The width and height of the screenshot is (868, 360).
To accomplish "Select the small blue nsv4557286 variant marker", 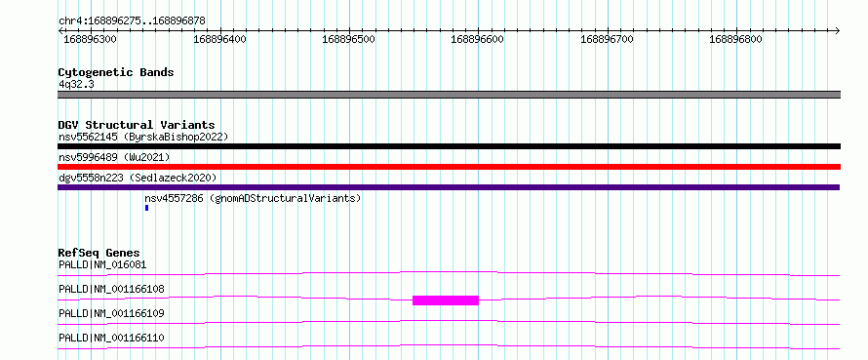I will click(x=146, y=208).
